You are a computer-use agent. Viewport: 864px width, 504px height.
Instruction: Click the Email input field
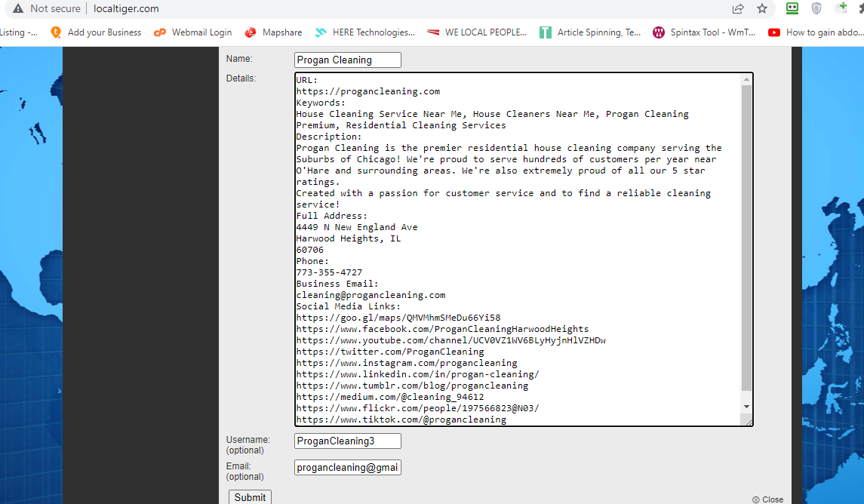(x=348, y=468)
